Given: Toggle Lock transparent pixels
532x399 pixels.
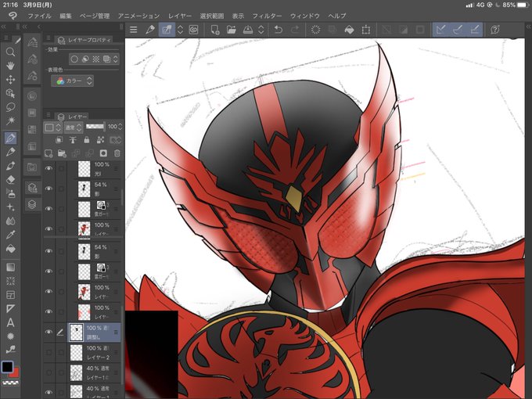Looking at the screenshot, I should point(100,140).
